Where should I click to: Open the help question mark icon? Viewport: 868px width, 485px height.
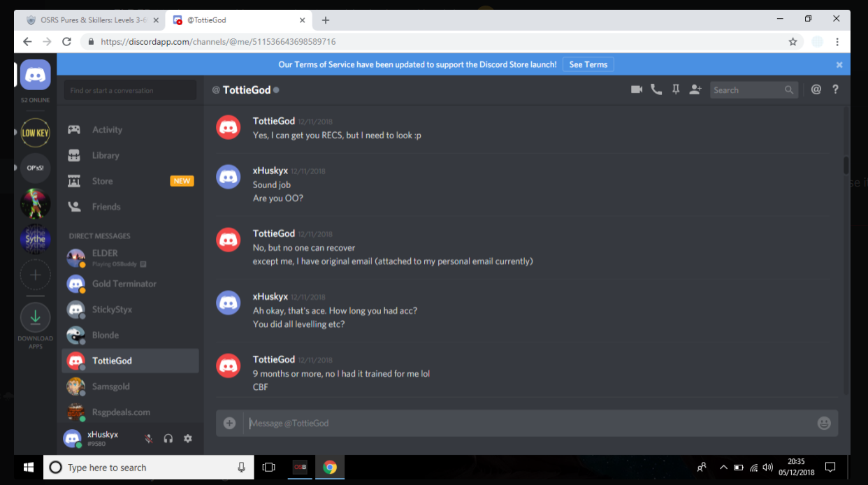[835, 89]
